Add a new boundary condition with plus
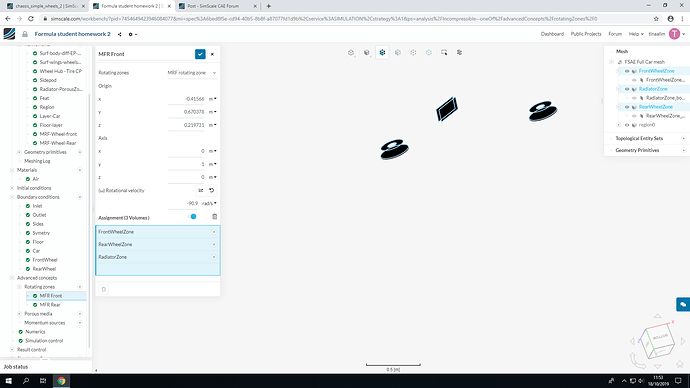 (80, 197)
